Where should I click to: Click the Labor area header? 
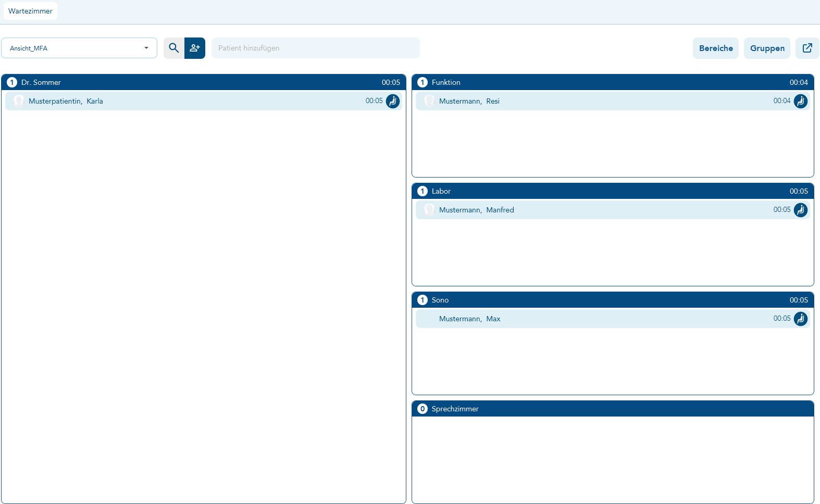pos(612,191)
